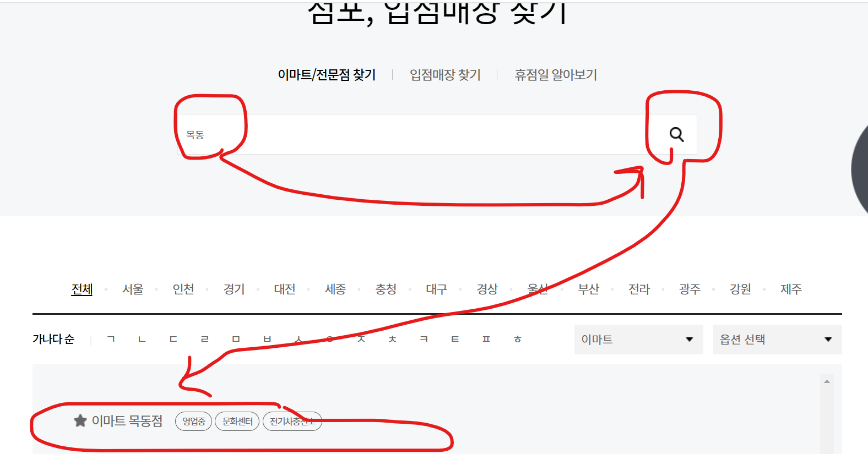Choose the ㄷ consonant filter
The width and height of the screenshot is (868, 454).
pos(173,339)
